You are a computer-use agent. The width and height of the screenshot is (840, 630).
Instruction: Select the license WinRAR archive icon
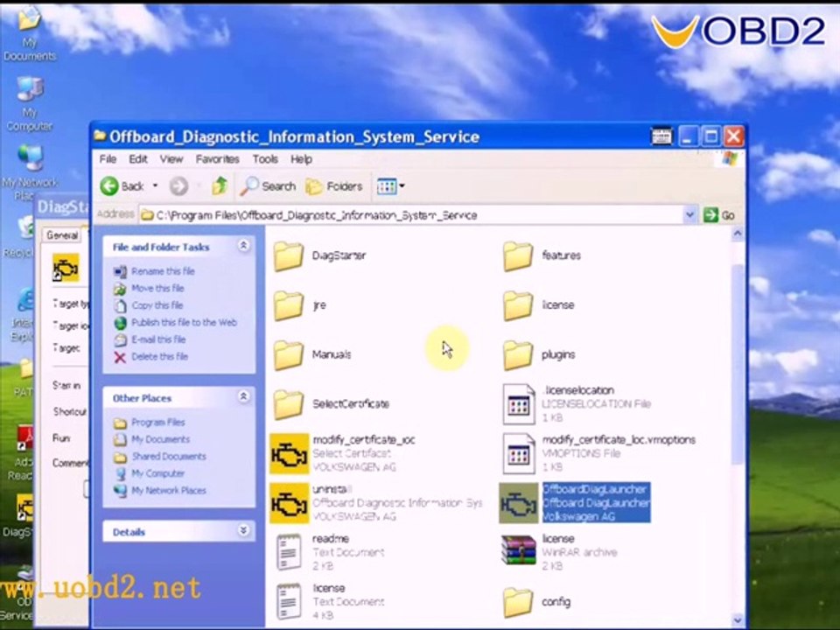click(x=519, y=550)
